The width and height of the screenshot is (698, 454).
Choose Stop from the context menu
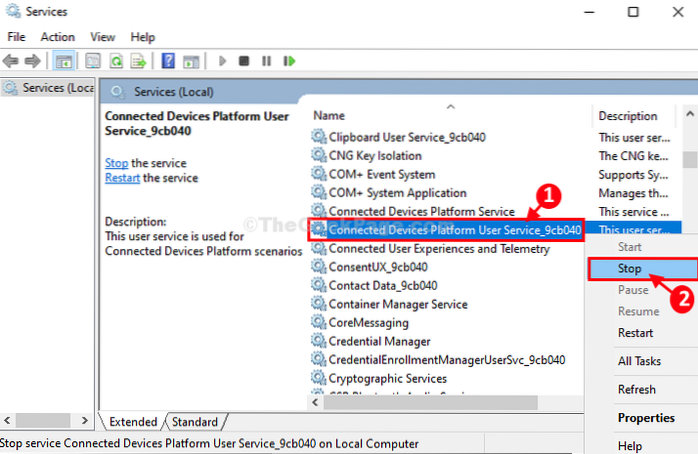tap(630, 268)
